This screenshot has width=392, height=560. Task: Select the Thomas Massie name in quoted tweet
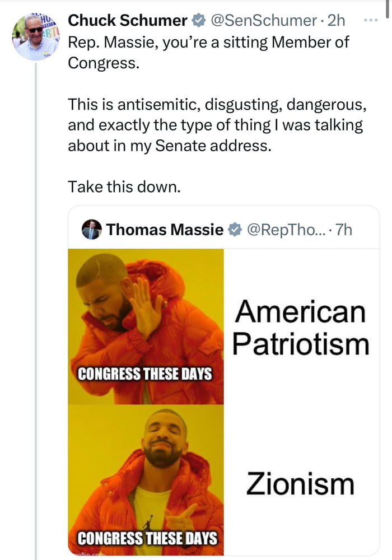[x=165, y=230]
